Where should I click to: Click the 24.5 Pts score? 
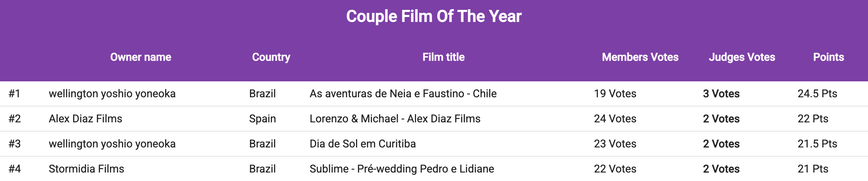coord(817,94)
